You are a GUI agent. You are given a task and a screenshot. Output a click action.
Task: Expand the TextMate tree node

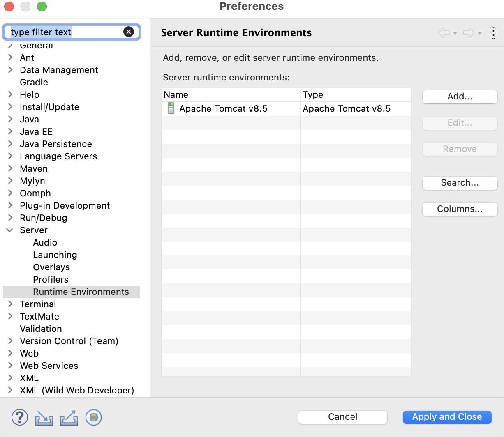click(x=10, y=316)
